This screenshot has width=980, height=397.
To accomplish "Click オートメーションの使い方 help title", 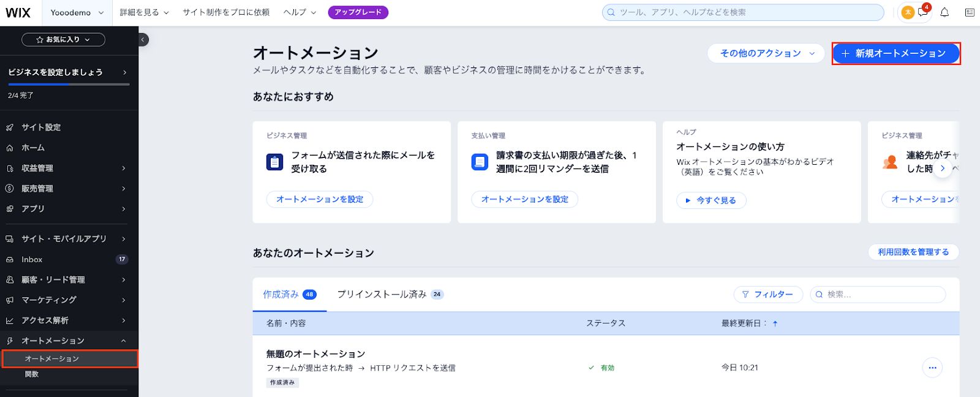I will [730, 147].
